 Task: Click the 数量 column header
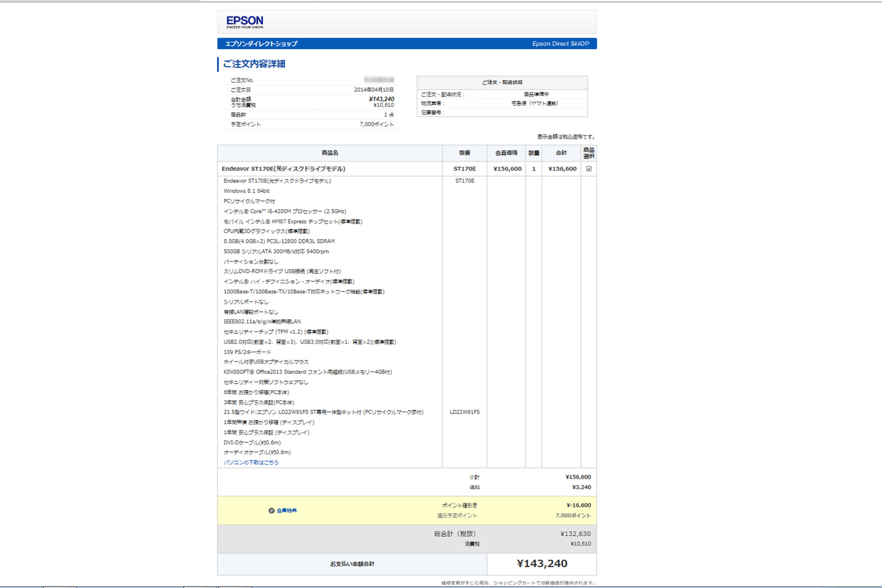pyautogui.click(x=534, y=153)
